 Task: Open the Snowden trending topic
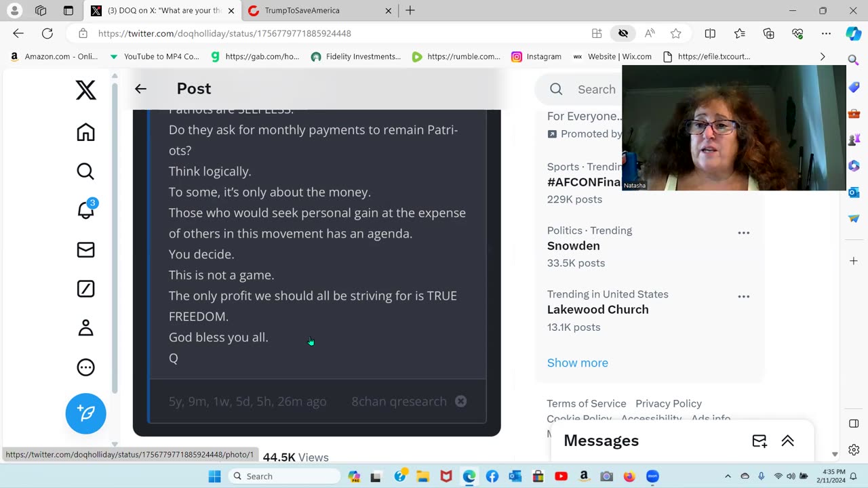click(x=574, y=246)
